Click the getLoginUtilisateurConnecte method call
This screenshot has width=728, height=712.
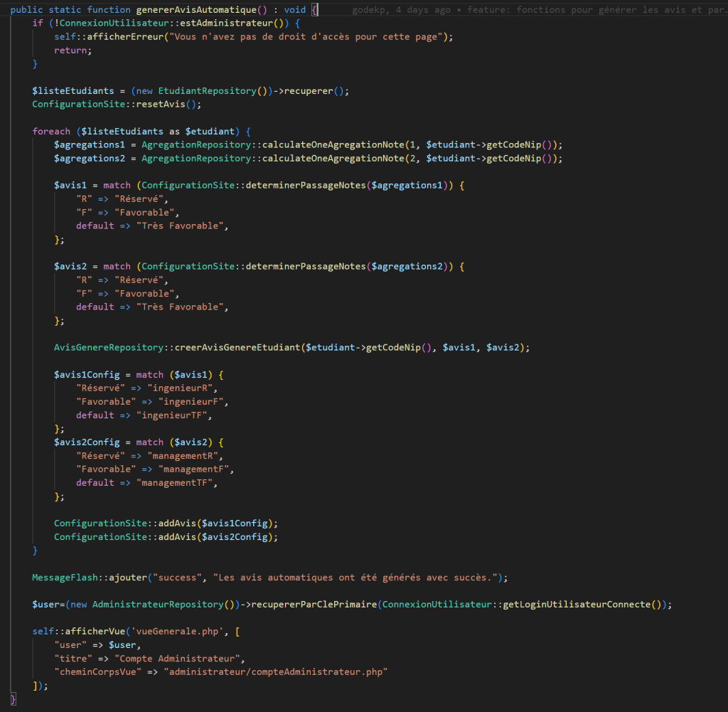[577, 605]
